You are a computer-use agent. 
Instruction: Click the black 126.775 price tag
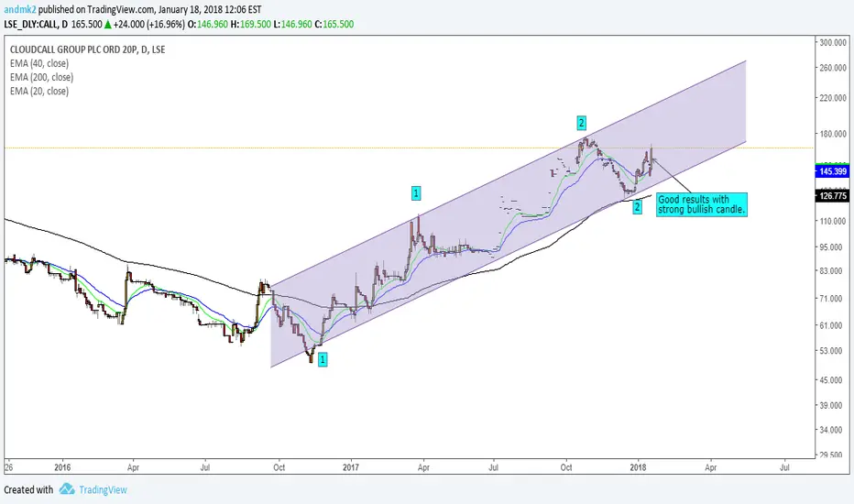(x=832, y=195)
